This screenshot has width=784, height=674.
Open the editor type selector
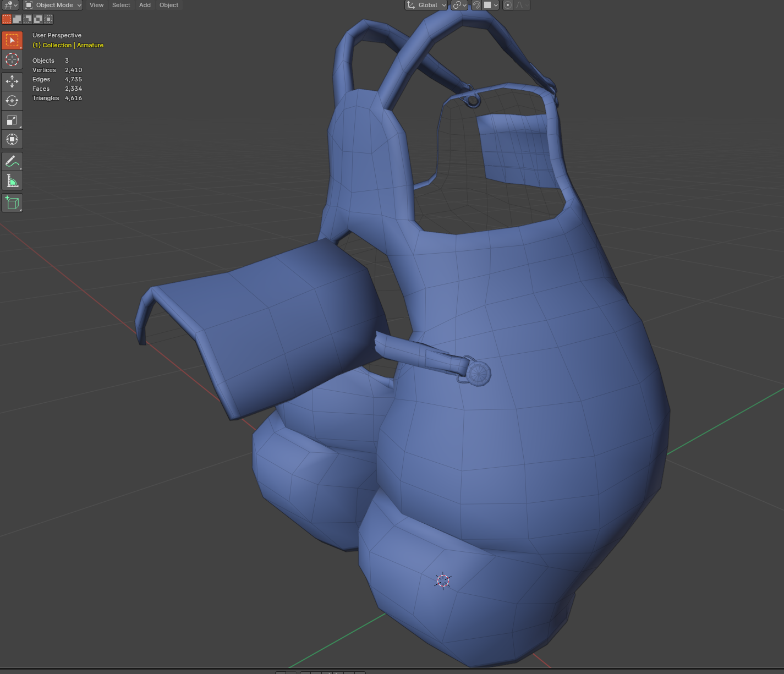[x=10, y=5]
